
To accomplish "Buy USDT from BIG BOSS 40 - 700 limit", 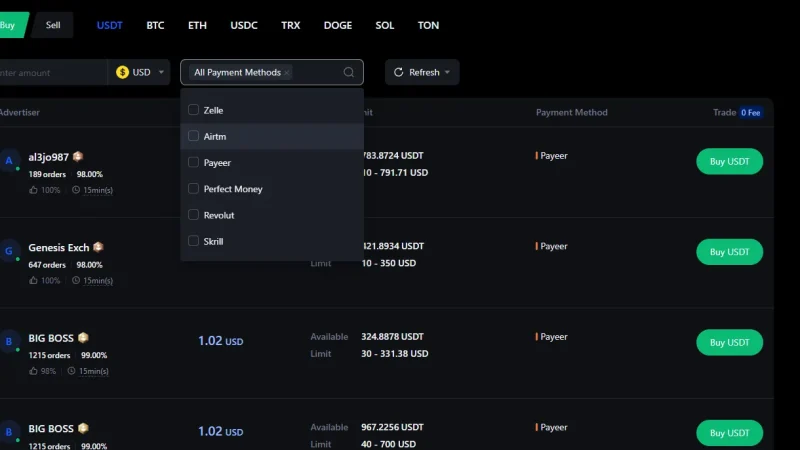I will (x=730, y=433).
